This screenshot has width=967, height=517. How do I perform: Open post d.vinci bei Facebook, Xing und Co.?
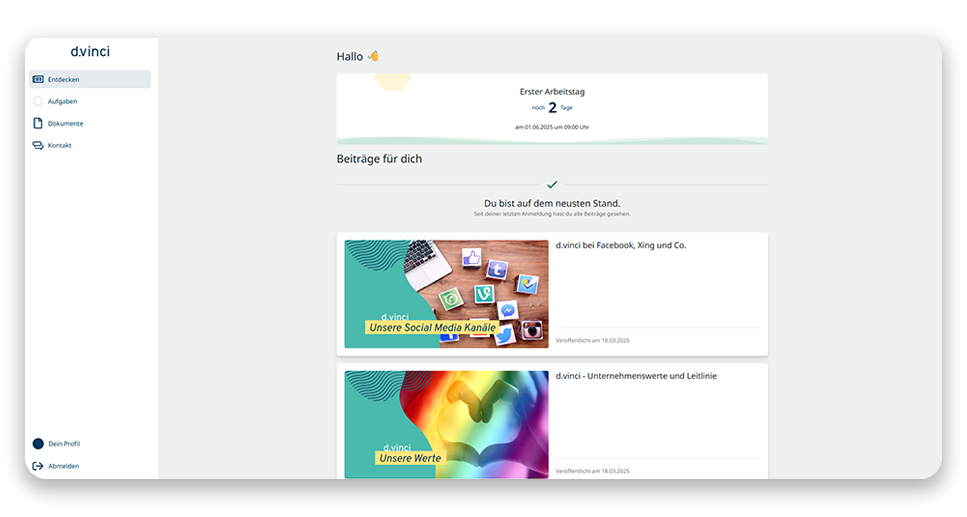[620, 245]
